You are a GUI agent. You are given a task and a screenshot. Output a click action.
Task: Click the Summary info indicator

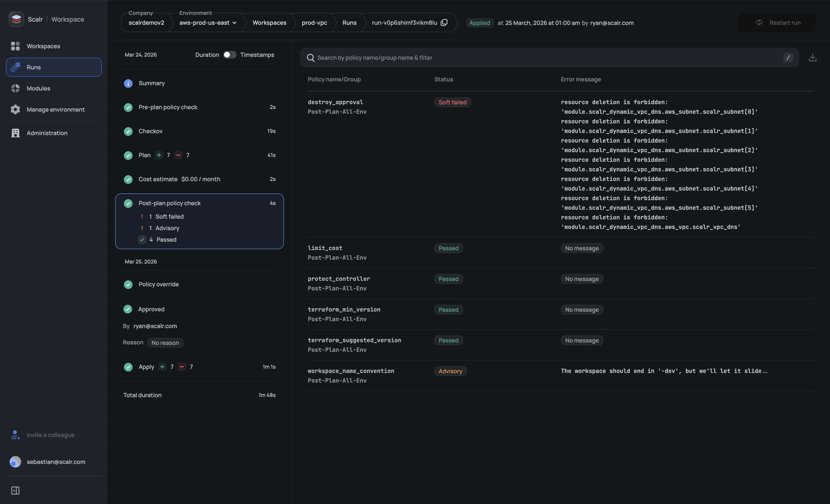click(128, 84)
